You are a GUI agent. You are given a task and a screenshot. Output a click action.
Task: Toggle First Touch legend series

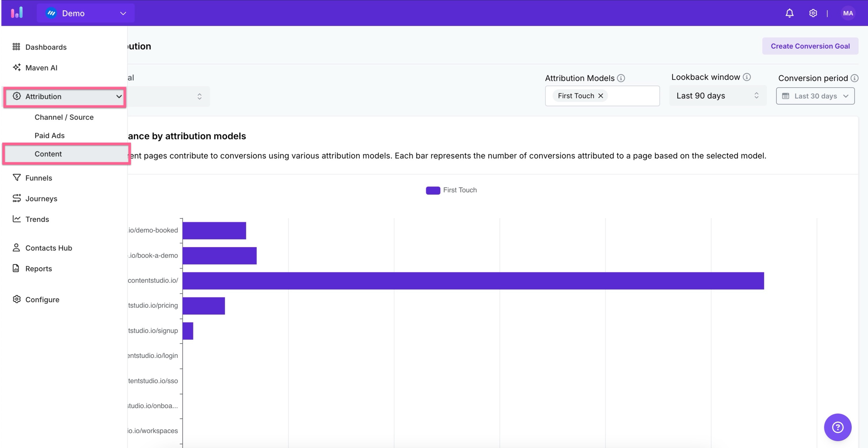pos(451,190)
